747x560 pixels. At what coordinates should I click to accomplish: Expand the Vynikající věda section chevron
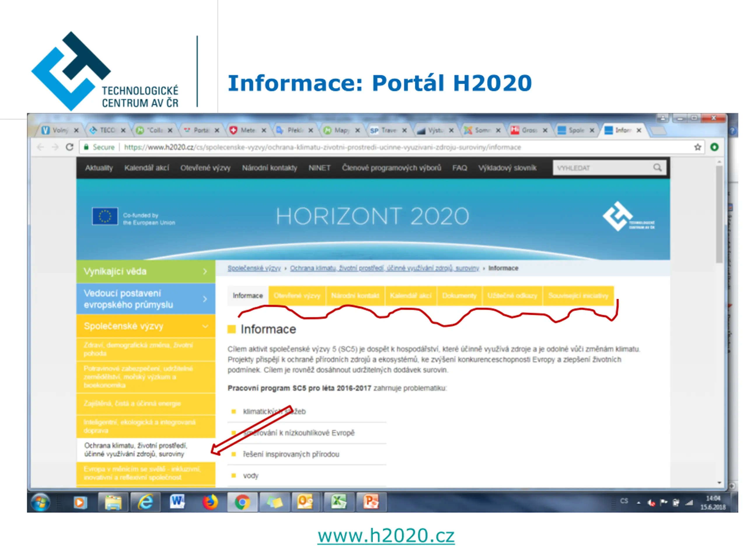[x=205, y=271]
